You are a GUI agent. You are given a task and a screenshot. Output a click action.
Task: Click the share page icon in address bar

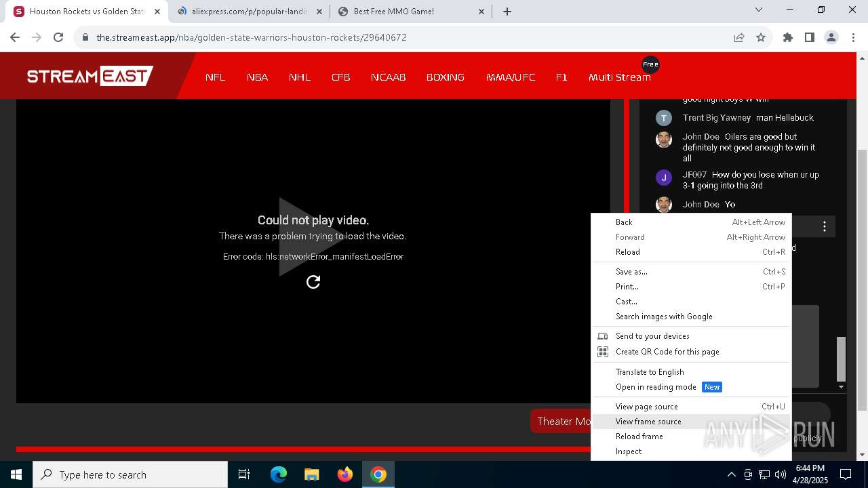(739, 37)
